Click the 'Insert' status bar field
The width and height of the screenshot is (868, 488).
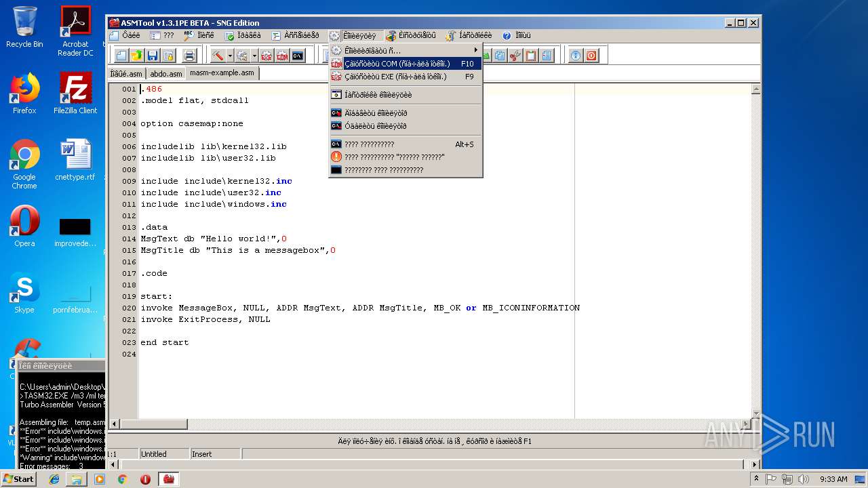click(215, 454)
